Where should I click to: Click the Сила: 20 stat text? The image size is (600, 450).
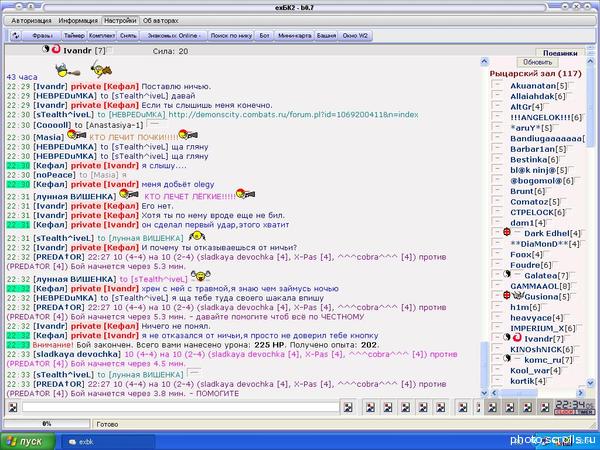tap(170, 51)
